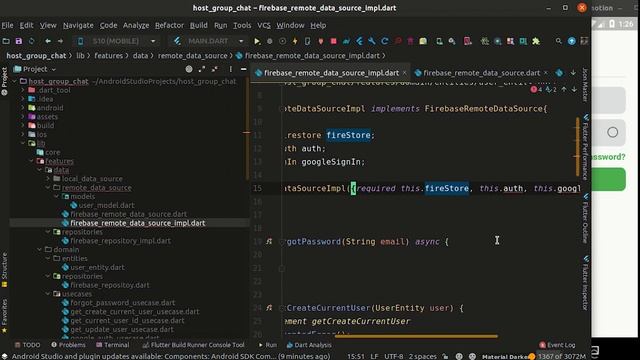Open the MAIN.DART run configuration dropdown
Screen dimensions: 640x360
pyautogui.click(x=209, y=41)
